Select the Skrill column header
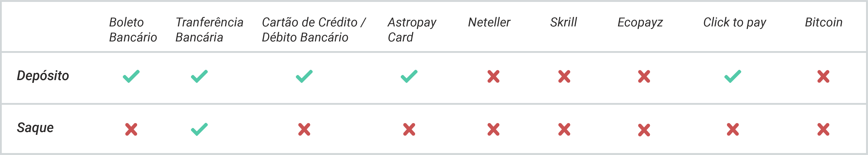This screenshot has height=155, width=868. tap(563, 22)
